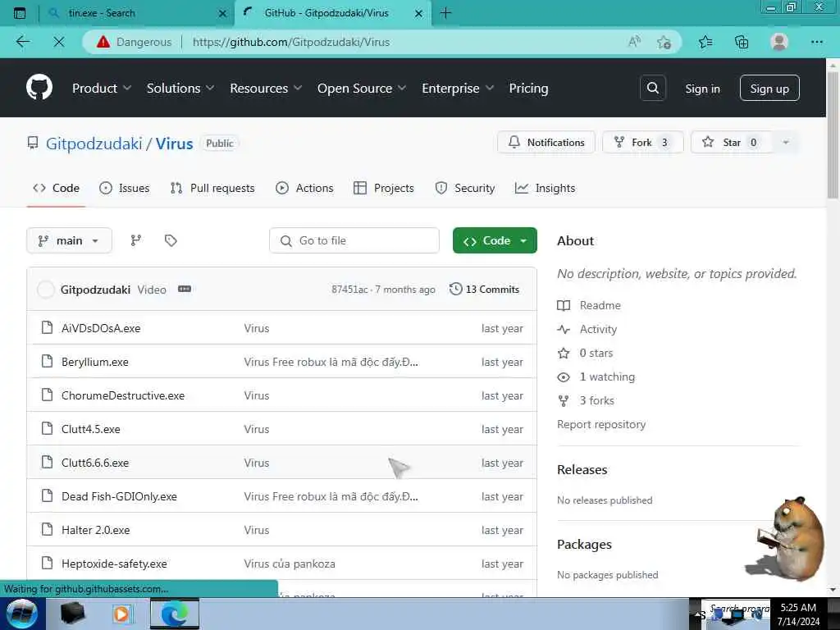Viewport: 840px width, 630px height.
Task: Open Windows Start button
Action: (x=22, y=614)
